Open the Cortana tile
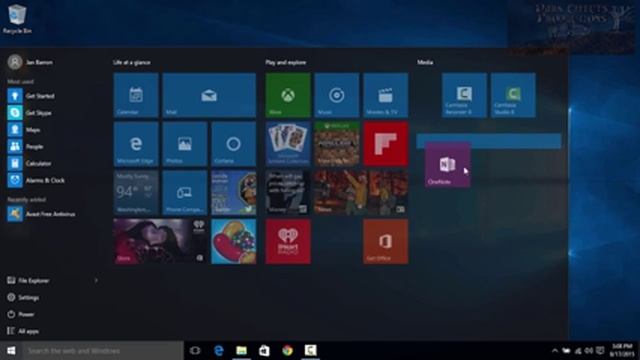 [233, 144]
